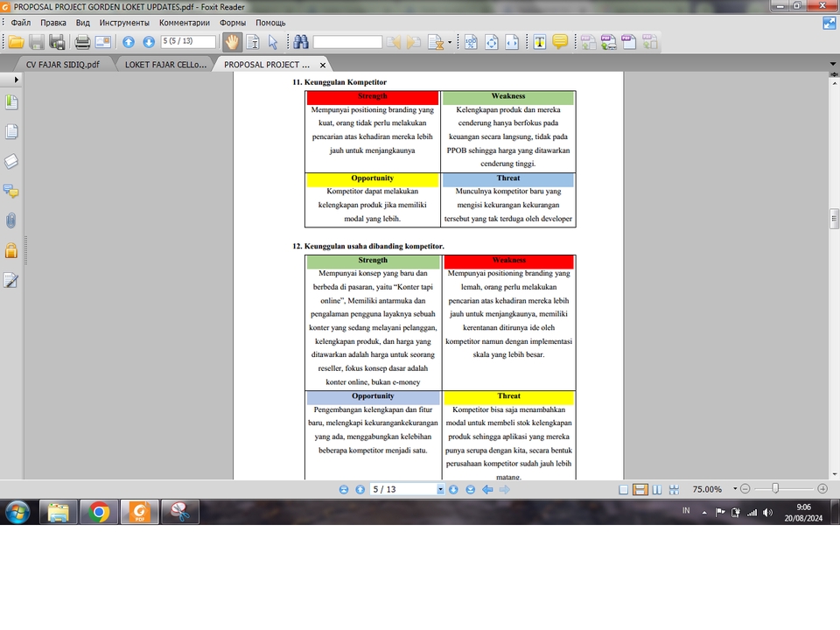Open the page number dropdown at bottom
This screenshot has height=630, width=840.
tap(440, 489)
